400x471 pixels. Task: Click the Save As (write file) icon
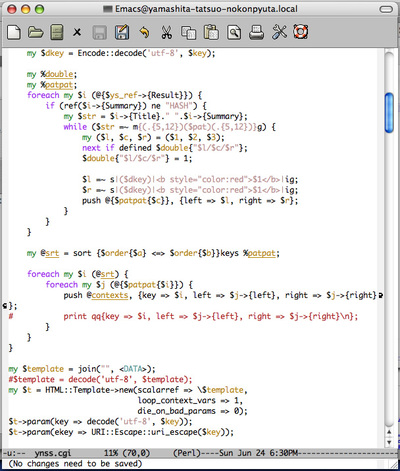pos(122,32)
